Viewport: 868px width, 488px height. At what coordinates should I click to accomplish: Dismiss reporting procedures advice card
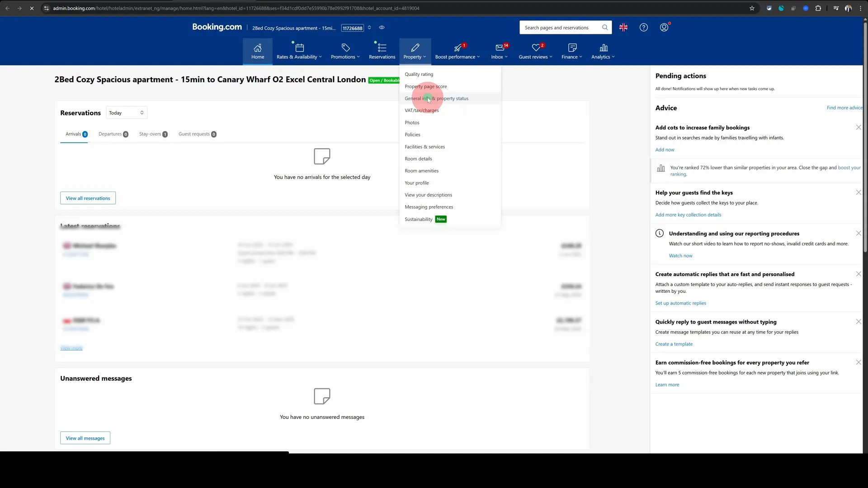click(x=859, y=233)
